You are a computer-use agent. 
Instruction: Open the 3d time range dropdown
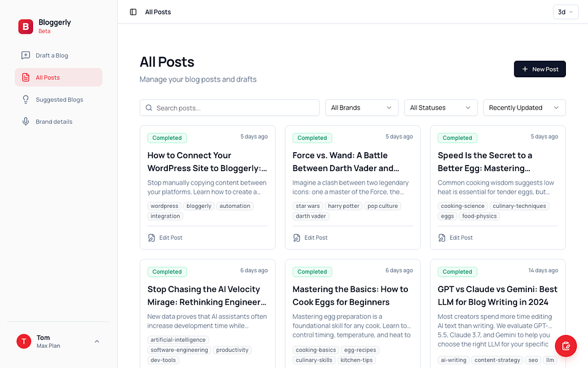[x=565, y=12]
